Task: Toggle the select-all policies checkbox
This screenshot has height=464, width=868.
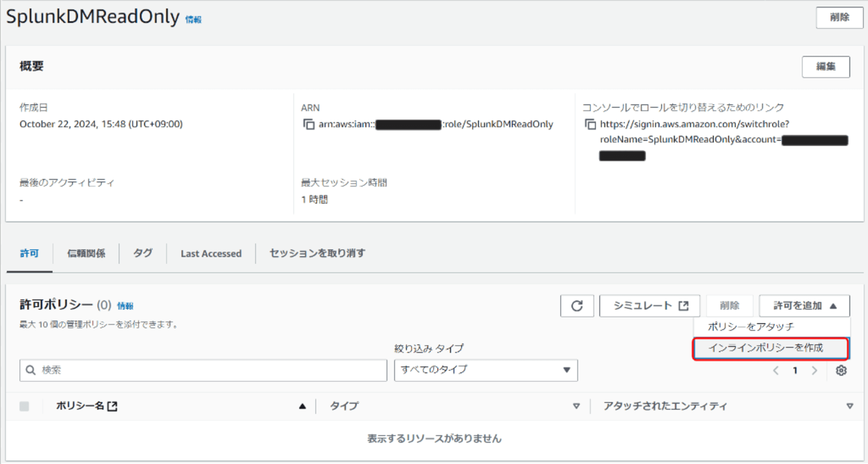Action: pos(24,406)
